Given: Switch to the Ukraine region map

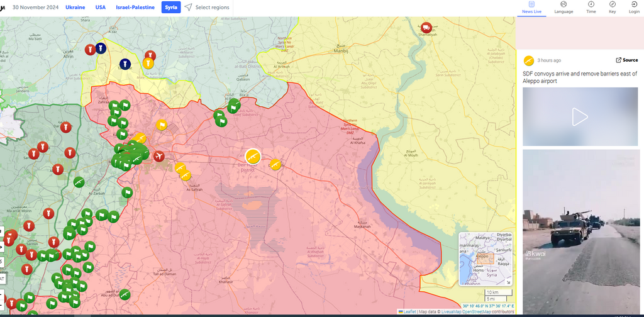Looking at the screenshot, I should [75, 8].
